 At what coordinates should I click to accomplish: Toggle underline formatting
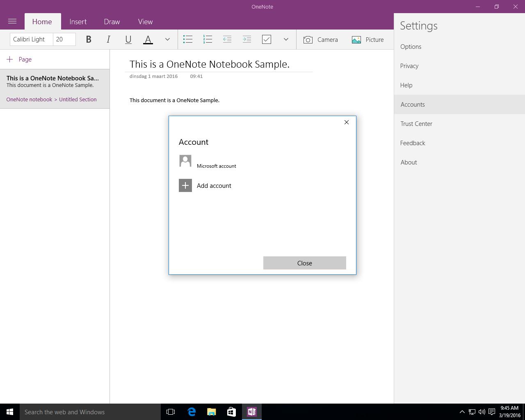(x=128, y=39)
